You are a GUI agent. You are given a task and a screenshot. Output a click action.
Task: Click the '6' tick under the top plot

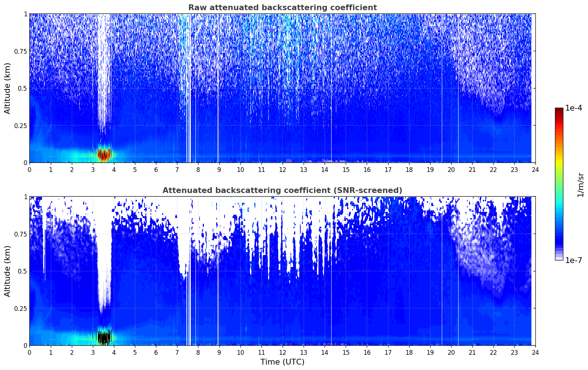click(156, 169)
